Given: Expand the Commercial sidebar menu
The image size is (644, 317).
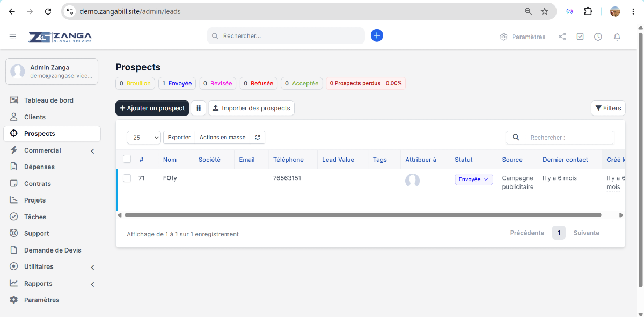Looking at the screenshot, I should pos(52,150).
